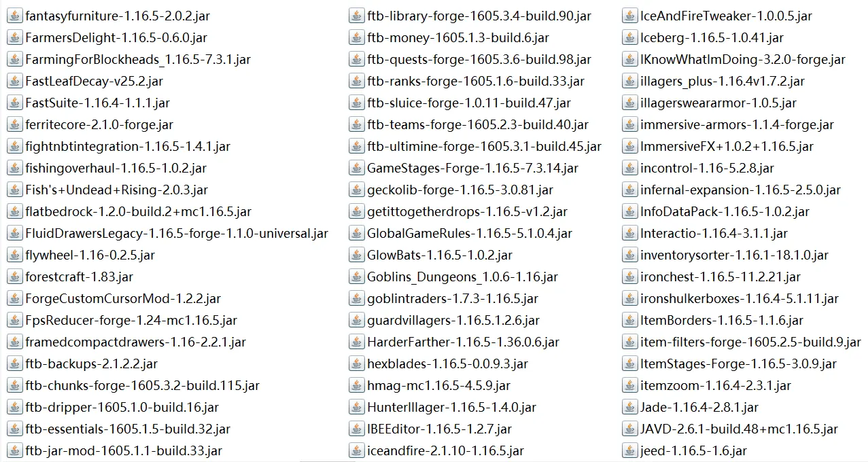The width and height of the screenshot is (868, 462).
Task: Select the jeed-1.16.5-1.6.jar file name
Action: click(693, 450)
